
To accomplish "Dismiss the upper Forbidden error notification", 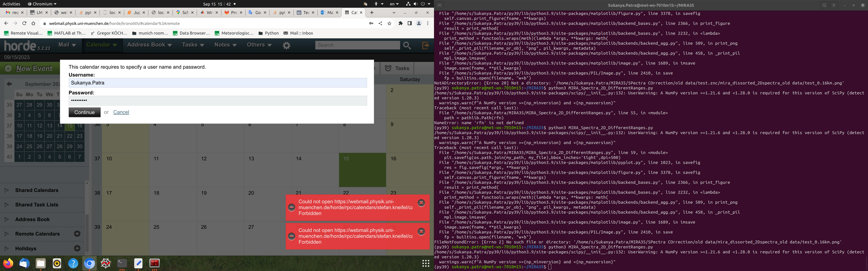I will click(x=421, y=203).
